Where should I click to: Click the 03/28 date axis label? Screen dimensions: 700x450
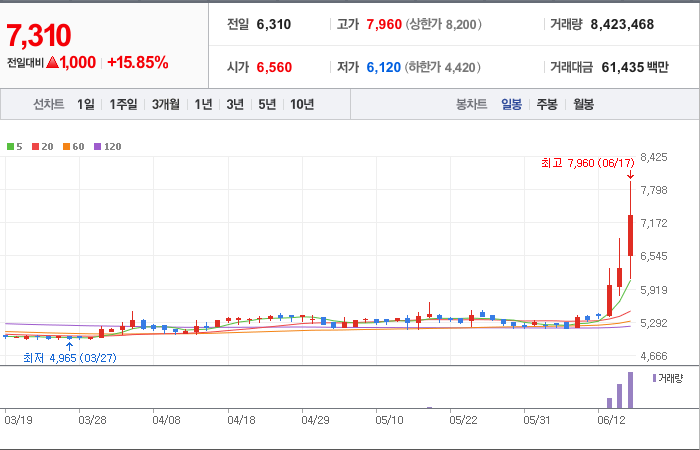click(x=92, y=420)
